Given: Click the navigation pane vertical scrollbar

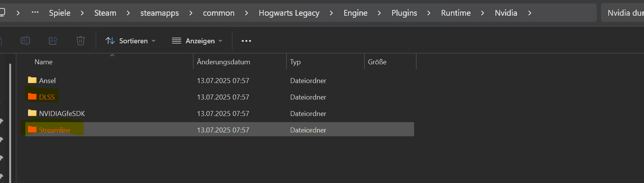Looking at the screenshot, I should [x=10, y=123].
